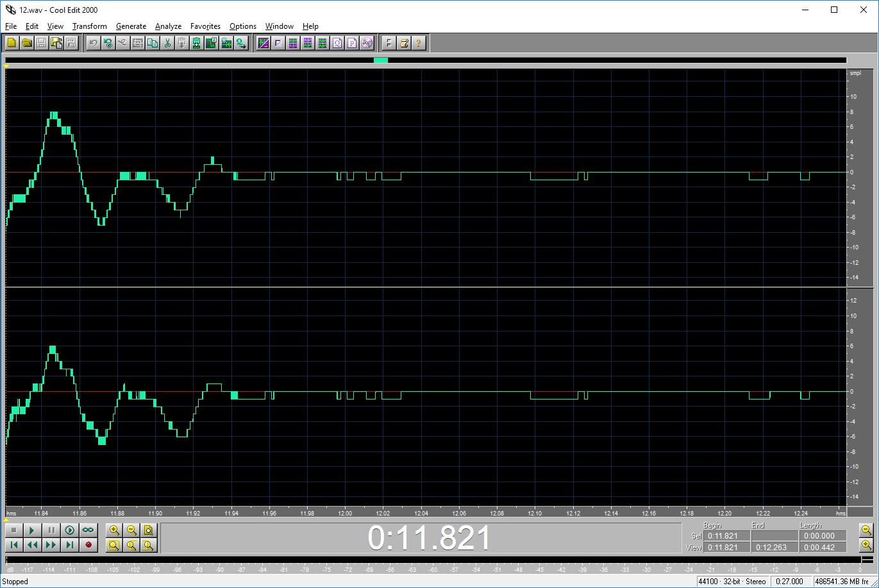The height and width of the screenshot is (588, 879).
Task: Click the Rewind transport button
Action: click(x=32, y=545)
